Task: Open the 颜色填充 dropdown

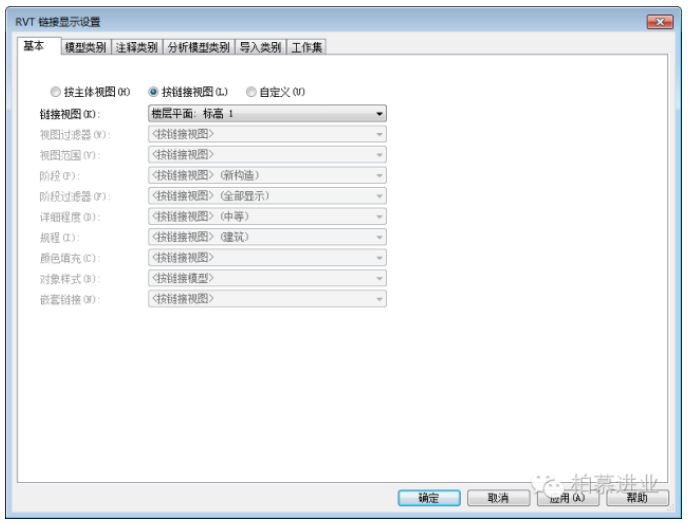Action: [x=267, y=257]
